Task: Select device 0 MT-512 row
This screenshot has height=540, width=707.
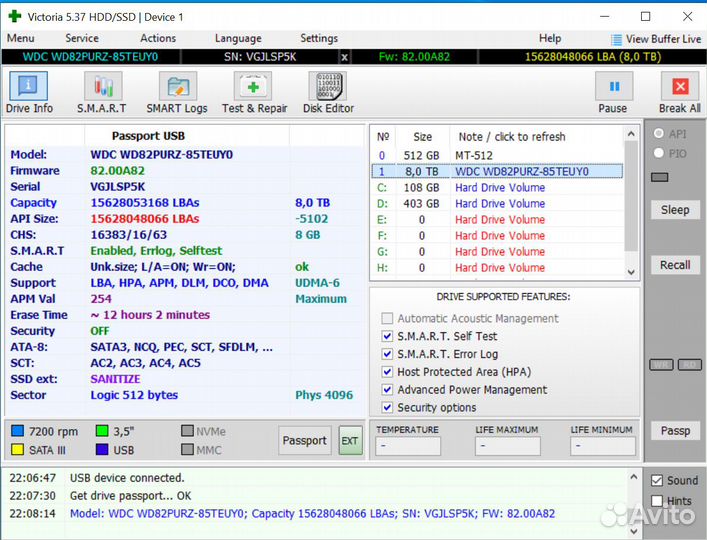Action: (x=497, y=156)
